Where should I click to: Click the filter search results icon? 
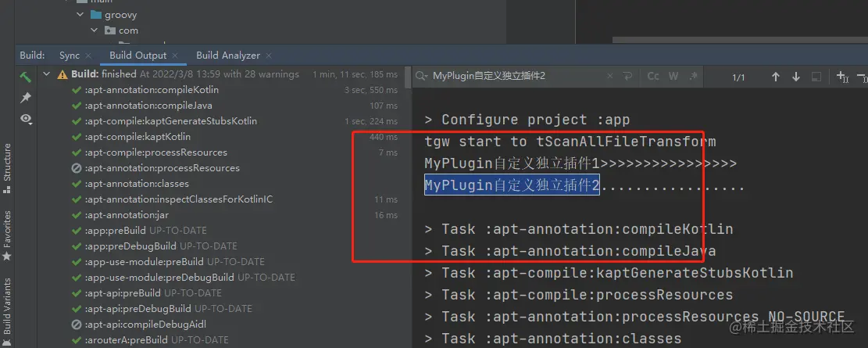point(816,77)
